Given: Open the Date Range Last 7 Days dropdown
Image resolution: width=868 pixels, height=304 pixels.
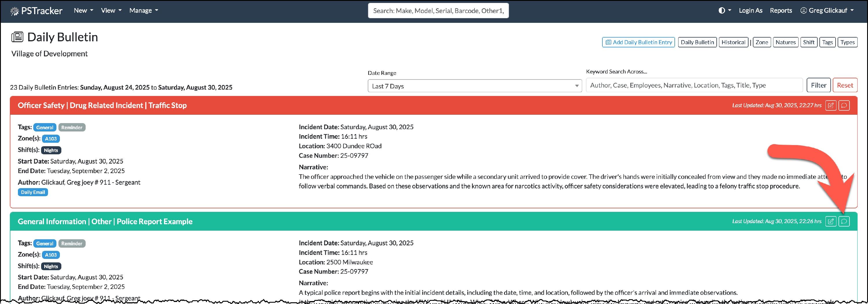Looking at the screenshot, I should pos(475,86).
